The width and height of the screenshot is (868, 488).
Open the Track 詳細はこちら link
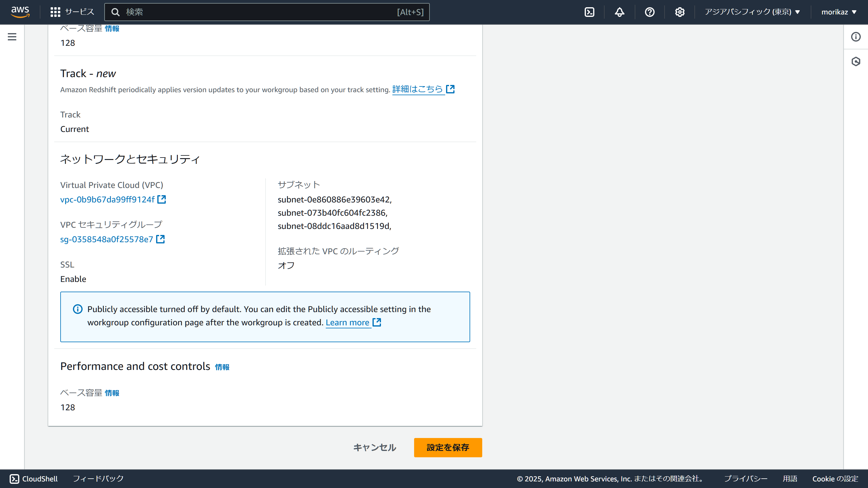coord(417,89)
